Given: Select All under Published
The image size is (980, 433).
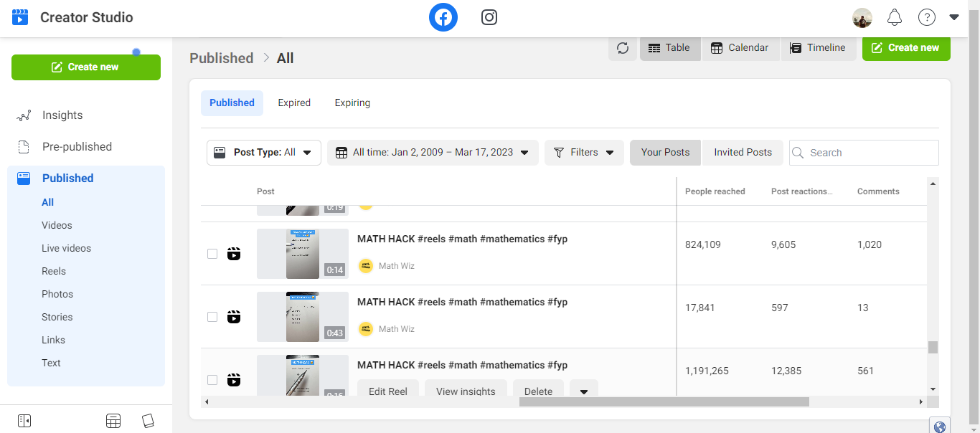Looking at the screenshot, I should pyautogui.click(x=48, y=202).
